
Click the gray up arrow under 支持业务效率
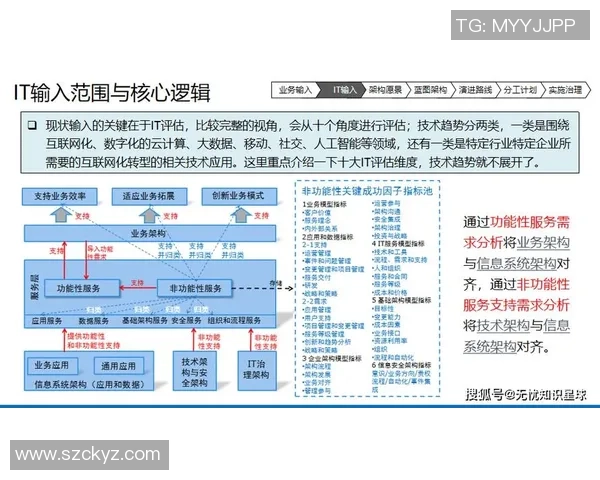point(61,215)
